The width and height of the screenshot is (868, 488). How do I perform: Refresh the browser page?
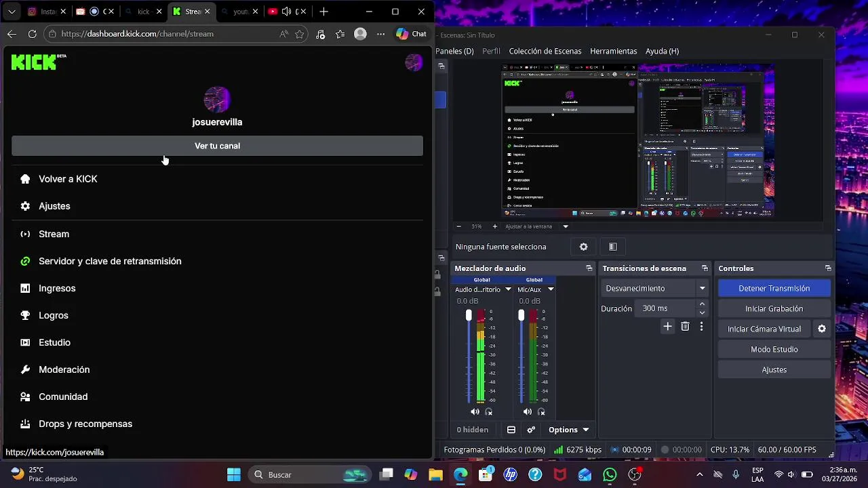click(32, 34)
